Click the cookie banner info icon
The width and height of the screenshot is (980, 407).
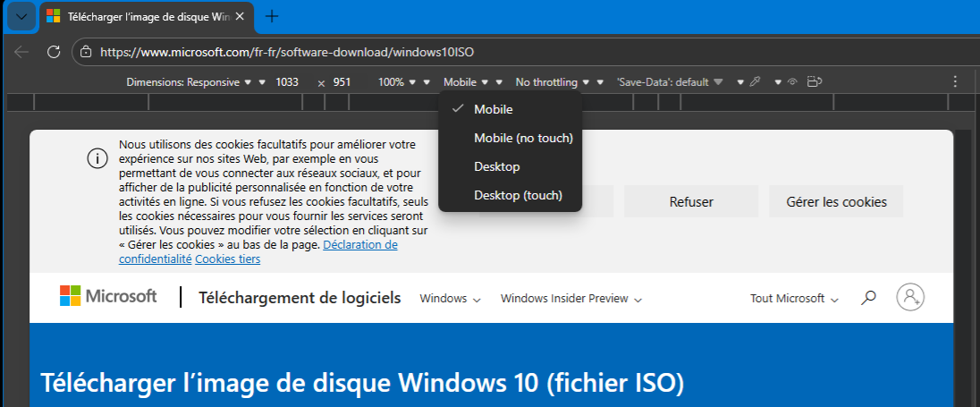pos(97,159)
